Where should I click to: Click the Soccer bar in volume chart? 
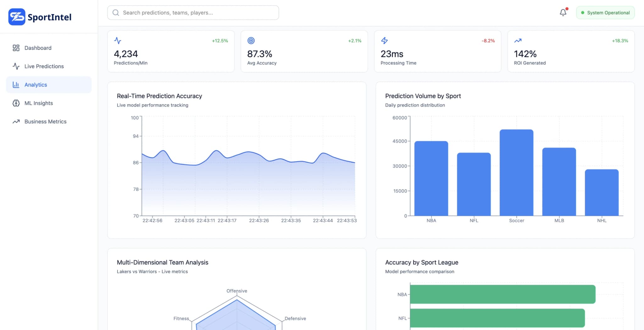tap(516, 173)
